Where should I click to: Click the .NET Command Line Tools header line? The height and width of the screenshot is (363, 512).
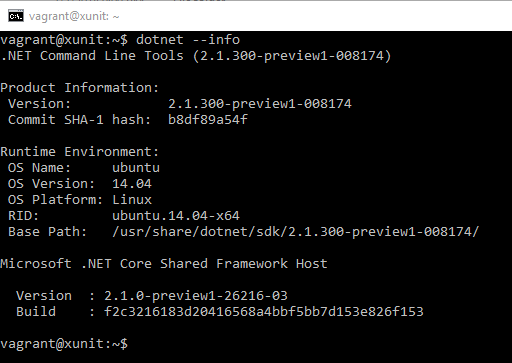click(196, 56)
